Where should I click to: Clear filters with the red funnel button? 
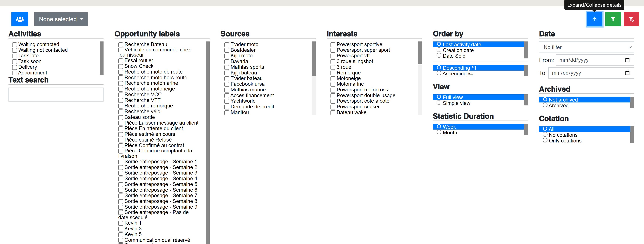[631, 19]
